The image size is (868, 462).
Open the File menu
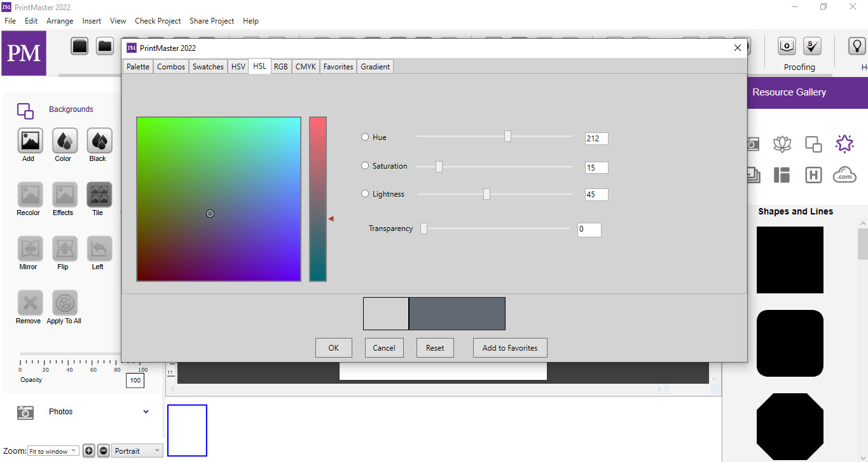click(10, 21)
